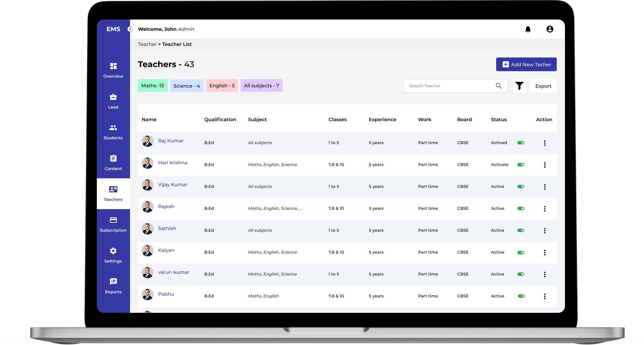Filter by All subjects - 7 tag

261,86
